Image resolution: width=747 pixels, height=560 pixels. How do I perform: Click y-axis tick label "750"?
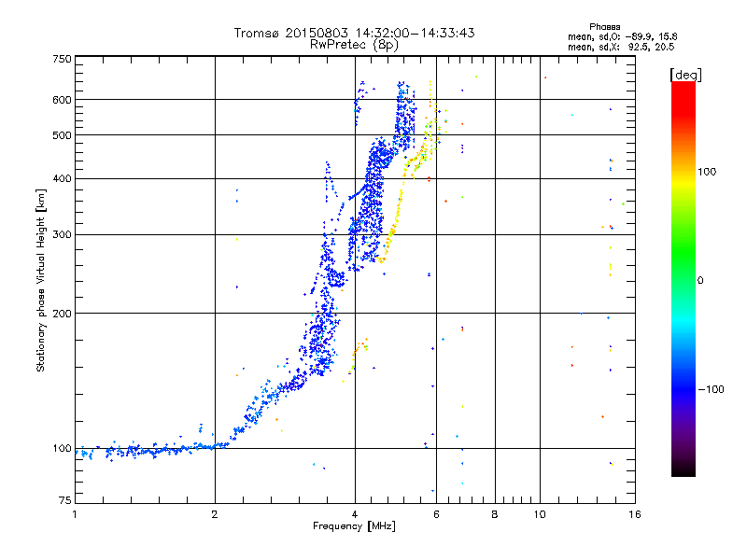point(63,59)
